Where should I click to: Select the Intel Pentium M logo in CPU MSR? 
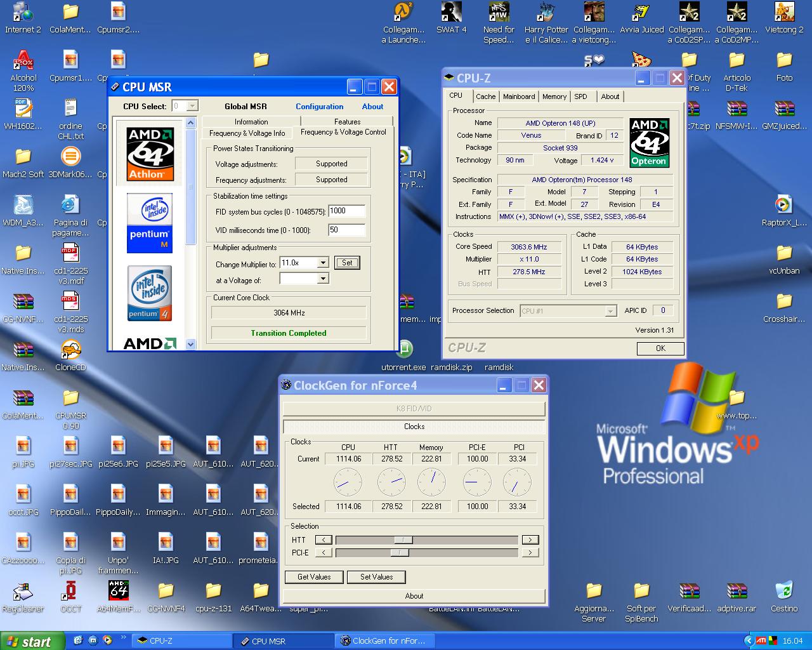(149, 223)
